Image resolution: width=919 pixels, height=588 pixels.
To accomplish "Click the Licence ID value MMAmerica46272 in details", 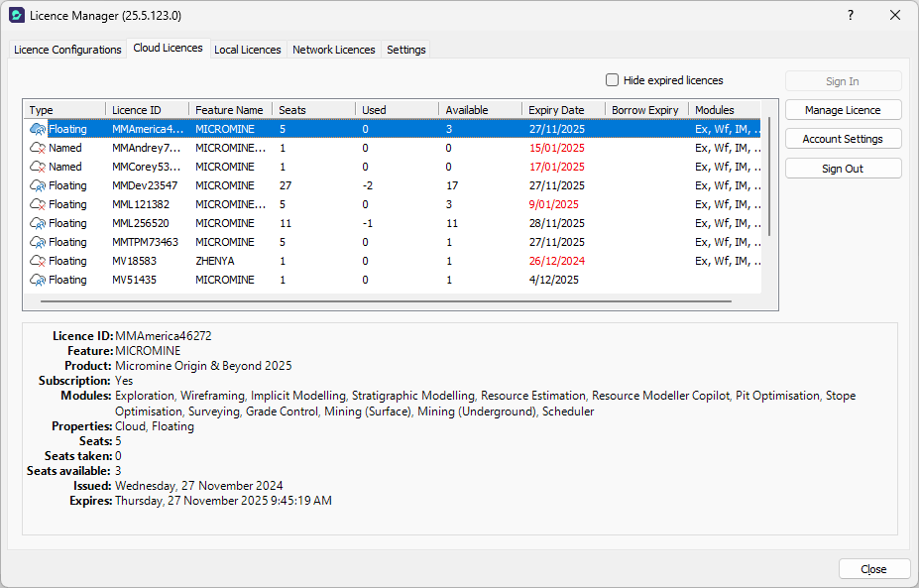I will coord(164,336).
